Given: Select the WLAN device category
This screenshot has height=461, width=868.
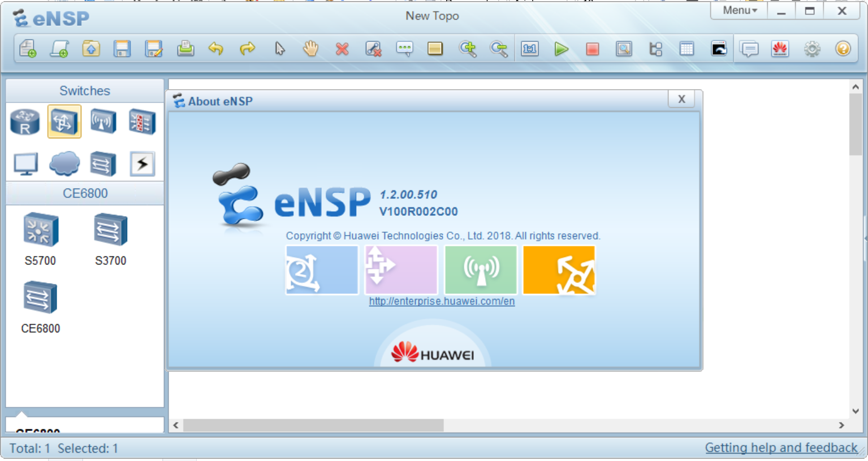Looking at the screenshot, I should pyautogui.click(x=103, y=121).
